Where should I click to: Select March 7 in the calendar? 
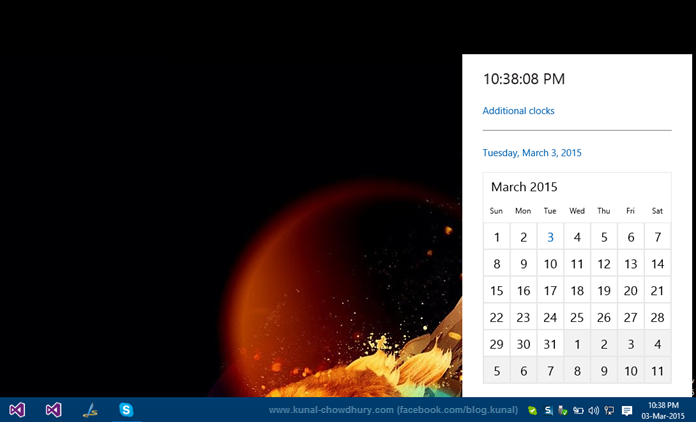(x=657, y=237)
